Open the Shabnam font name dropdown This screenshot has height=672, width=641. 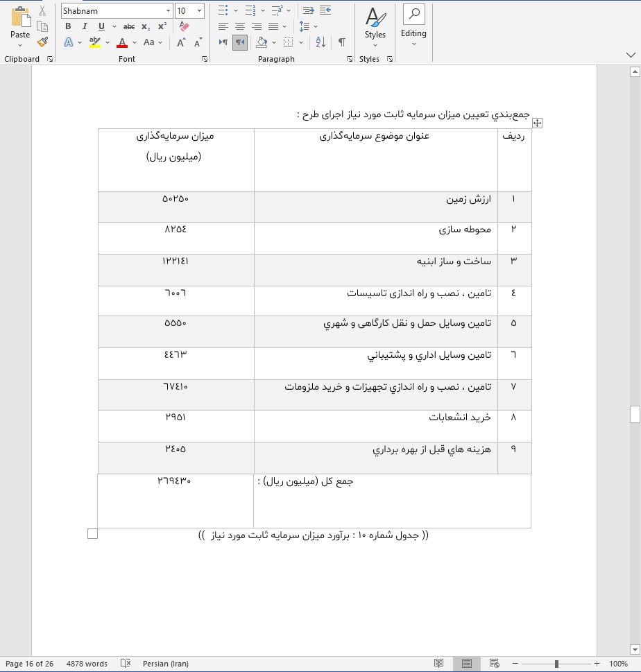[168, 10]
